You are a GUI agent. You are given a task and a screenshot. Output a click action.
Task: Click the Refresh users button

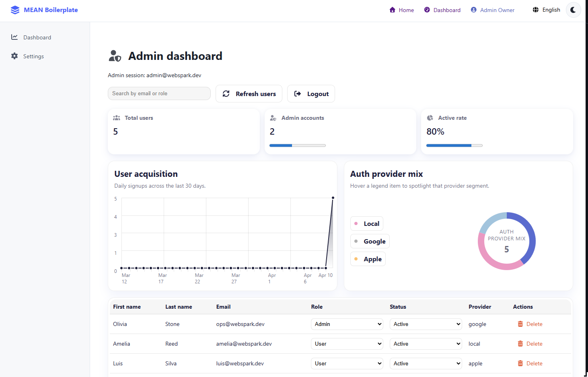249,93
